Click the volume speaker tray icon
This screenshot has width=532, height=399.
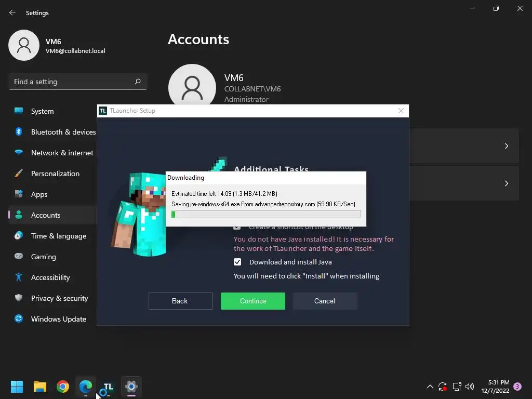click(470, 387)
